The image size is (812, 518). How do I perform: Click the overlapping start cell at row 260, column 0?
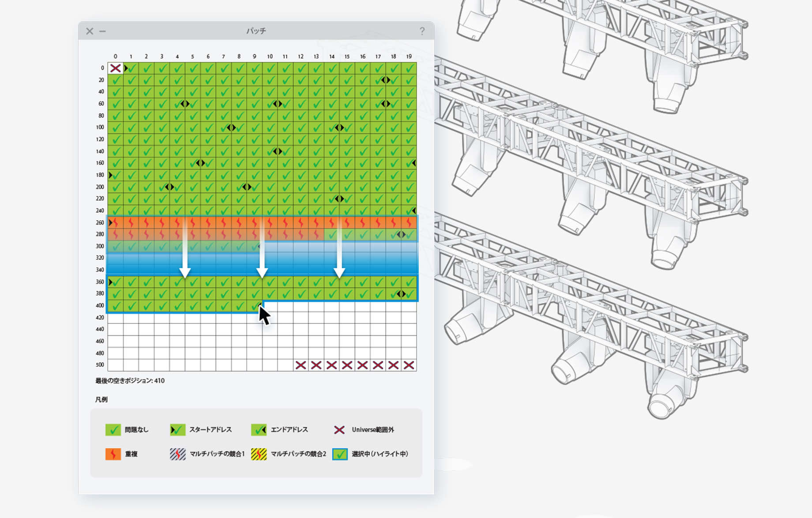[x=116, y=223]
